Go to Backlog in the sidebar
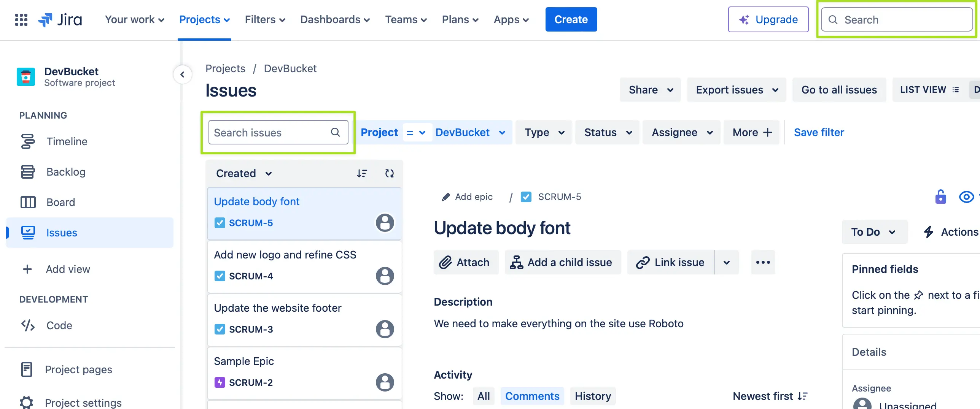The width and height of the screenshot is (980, 409). coord(66,172)
